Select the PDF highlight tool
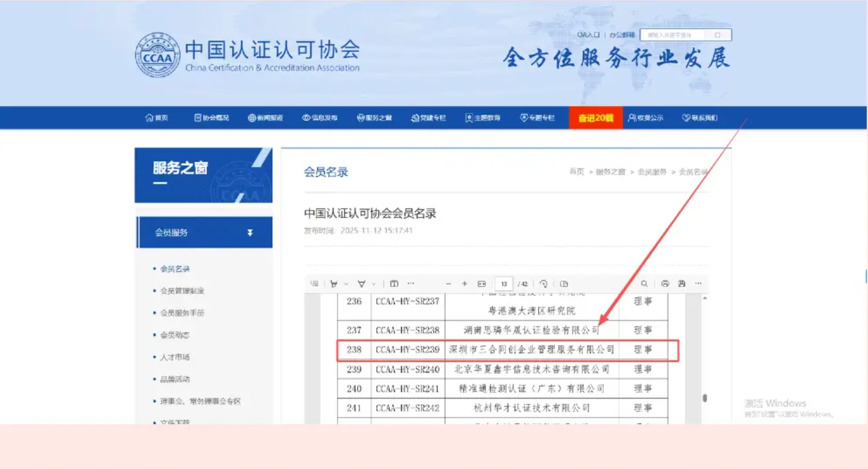 click(x=361, y=284)
